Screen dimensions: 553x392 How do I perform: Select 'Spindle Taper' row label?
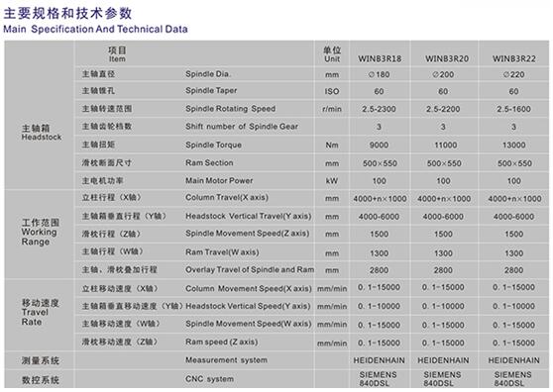[211, 90]
